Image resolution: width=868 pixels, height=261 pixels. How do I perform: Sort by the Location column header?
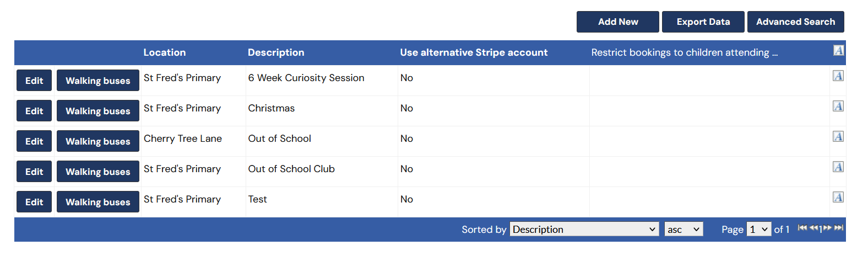(x=165, y=53)
